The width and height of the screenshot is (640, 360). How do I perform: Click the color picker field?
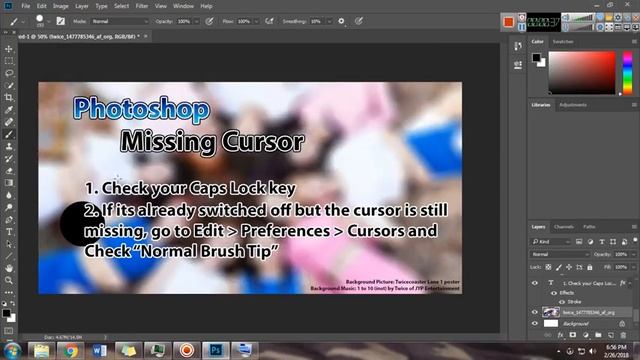[582, 73]
